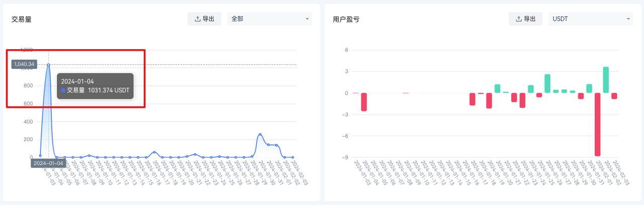Image resolution: width=644 pixels, height=205 pixels.
Task: Click 导出 button in 交易量 panel
Action: 204,19
